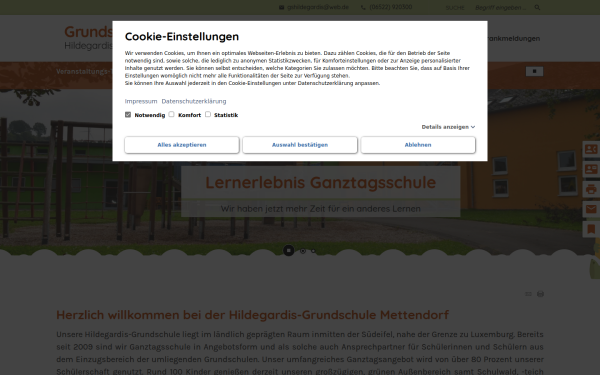The image size is (600, 375).
Task: Select the third slideshow dot
Action: click(x=313, y=251)
